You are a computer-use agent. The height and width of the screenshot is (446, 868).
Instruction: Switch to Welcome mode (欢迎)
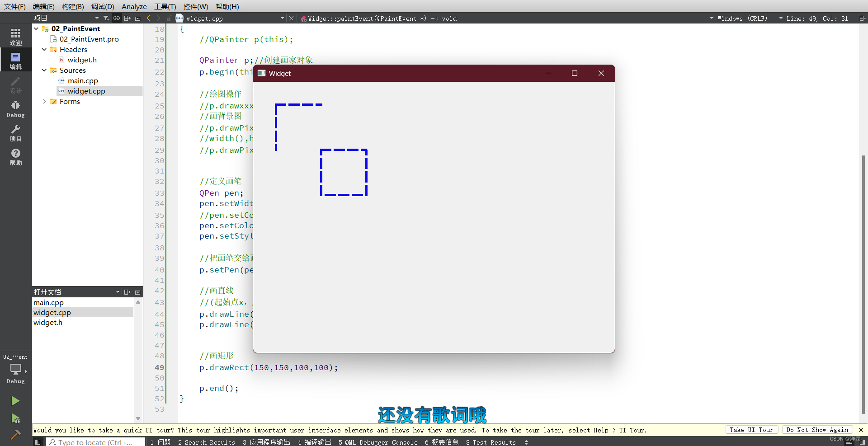16,37
